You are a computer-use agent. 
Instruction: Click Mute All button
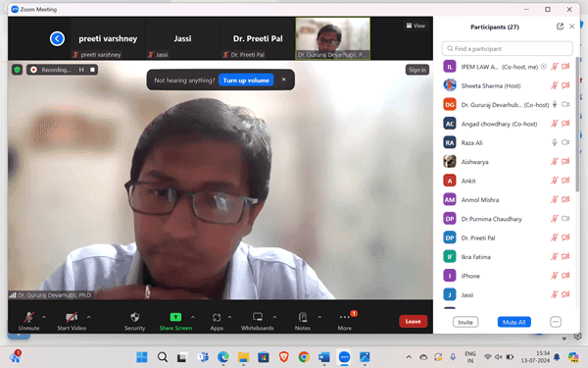tap(514, 322)
